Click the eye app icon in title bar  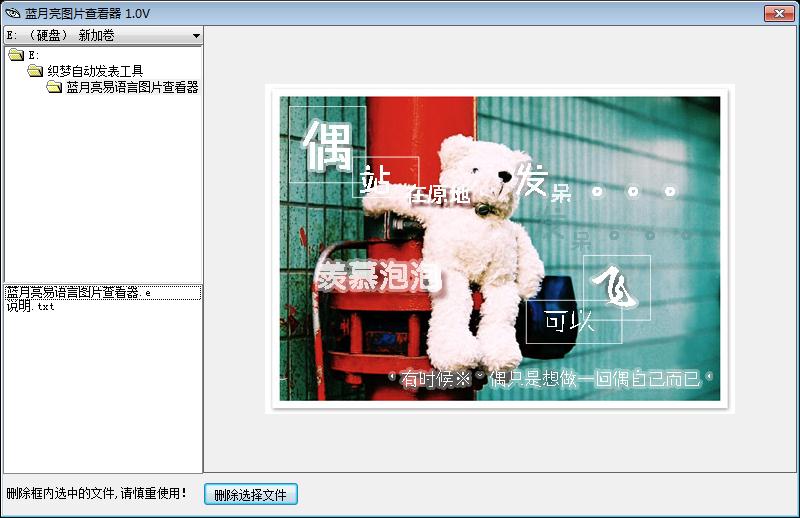(12, 13)
